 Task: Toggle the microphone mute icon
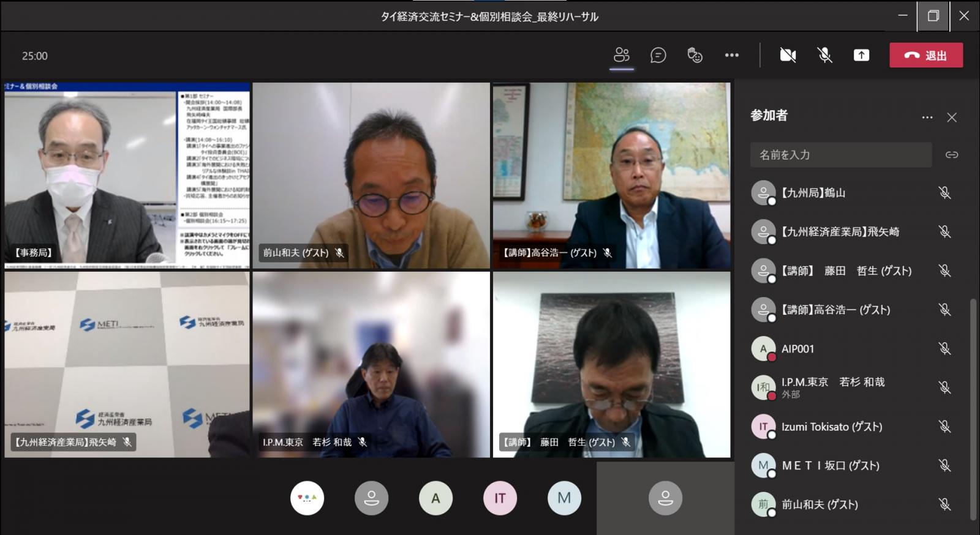(824, 55)
